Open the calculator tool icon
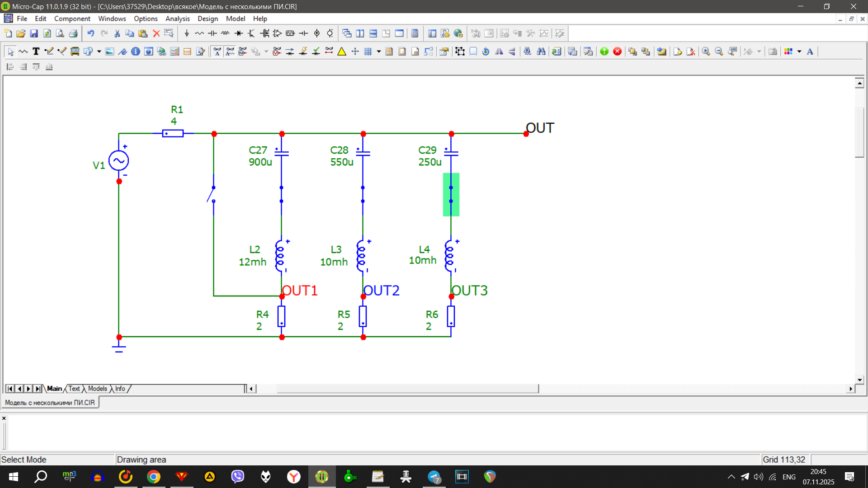This screenshot has width=868, height=488. tap(415, 33)
